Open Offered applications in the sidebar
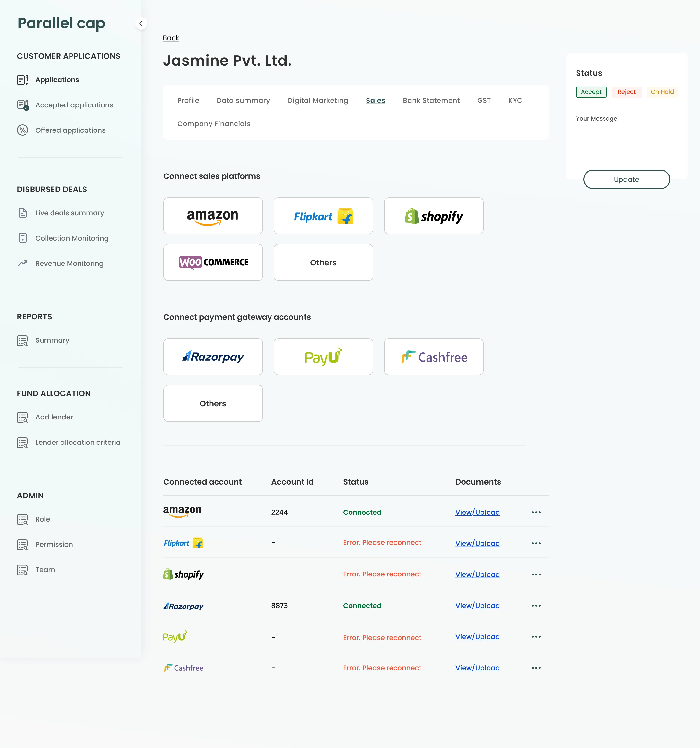This screenshot has width=700, height=748. tap(70, 130)
